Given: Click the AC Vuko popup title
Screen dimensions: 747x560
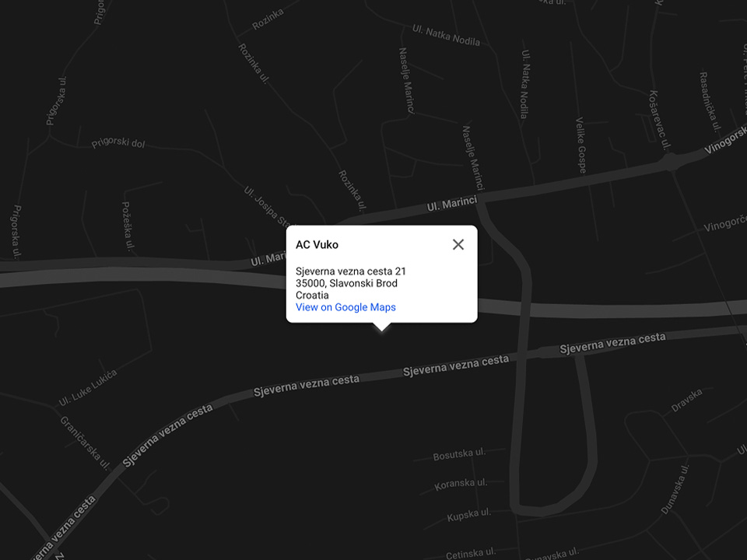Looking at the screenshot, I should point(317,244).
